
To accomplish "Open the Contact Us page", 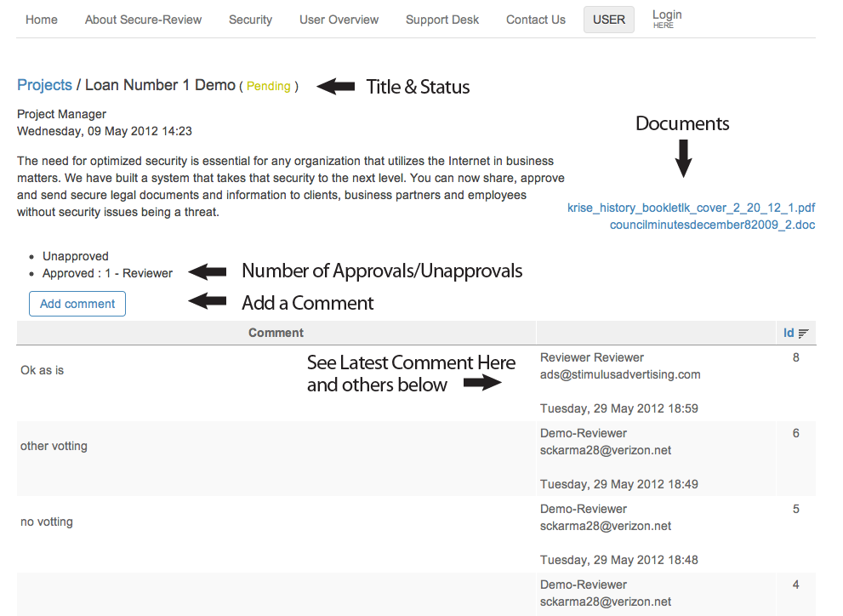I will (x=535, y=20).
